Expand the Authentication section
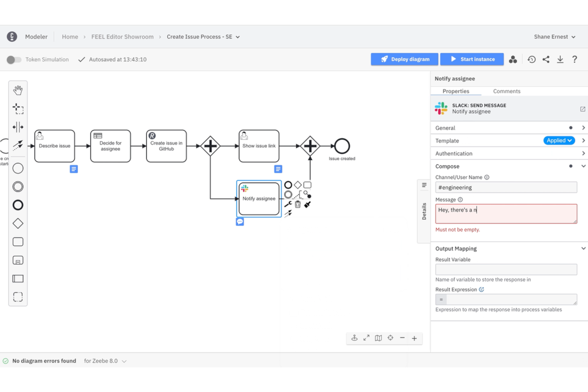Screen dimensions: 588x392 (x=583, y=153)
